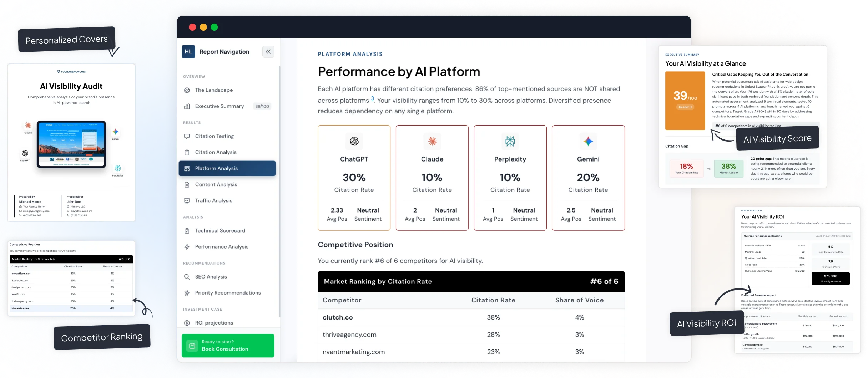Select the nventmarketing.com row

471,352
